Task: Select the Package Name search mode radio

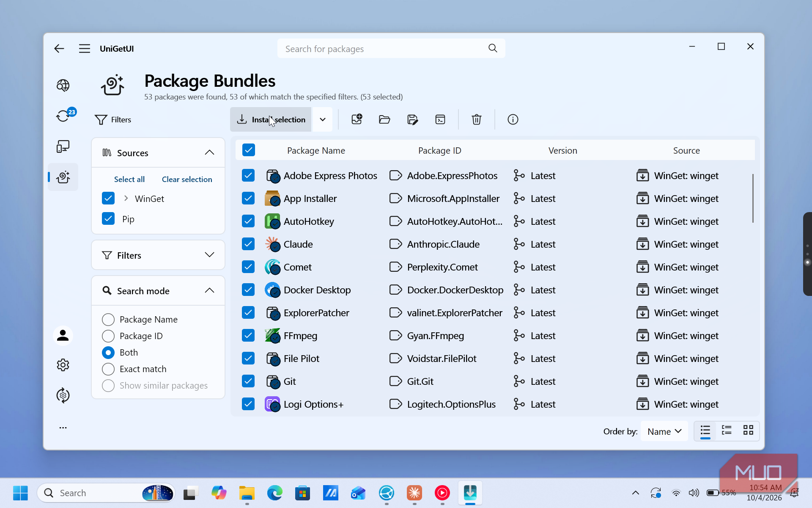Action: click(x=108, y=319)
